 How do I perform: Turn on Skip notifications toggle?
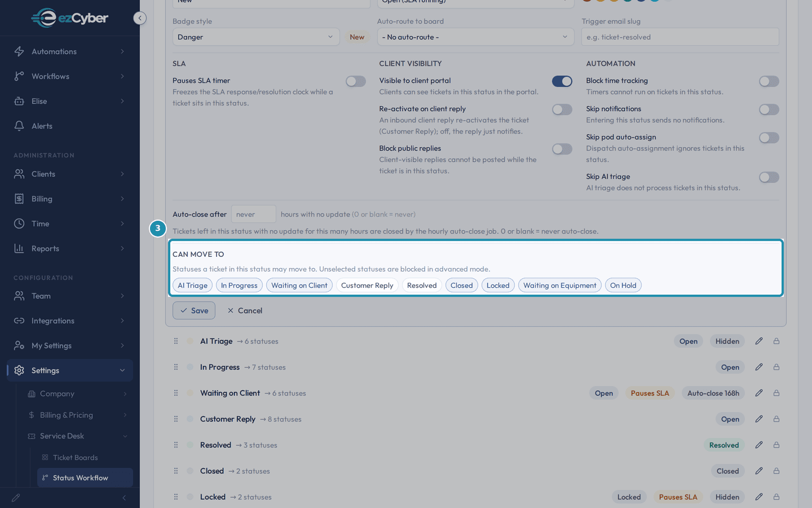click(x=769, y=110)
